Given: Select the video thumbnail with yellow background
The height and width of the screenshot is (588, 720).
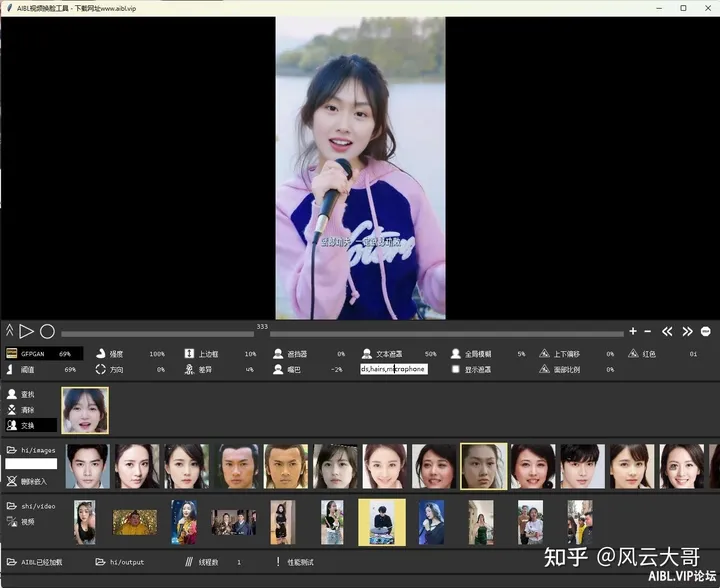Looking at the screenshot, I should 382,522.
